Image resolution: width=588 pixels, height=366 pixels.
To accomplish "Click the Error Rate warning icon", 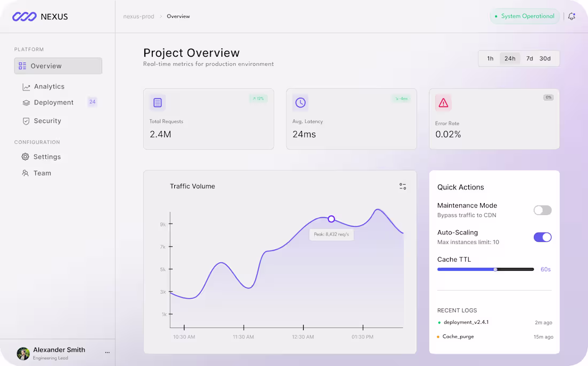I will [443, 102].
